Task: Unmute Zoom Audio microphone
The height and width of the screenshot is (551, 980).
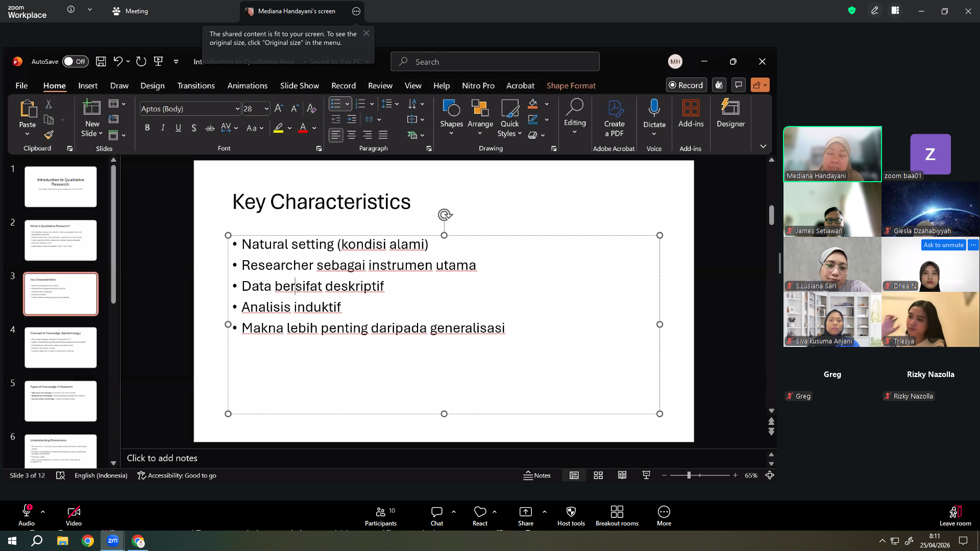Action: (x=27, y=516)
